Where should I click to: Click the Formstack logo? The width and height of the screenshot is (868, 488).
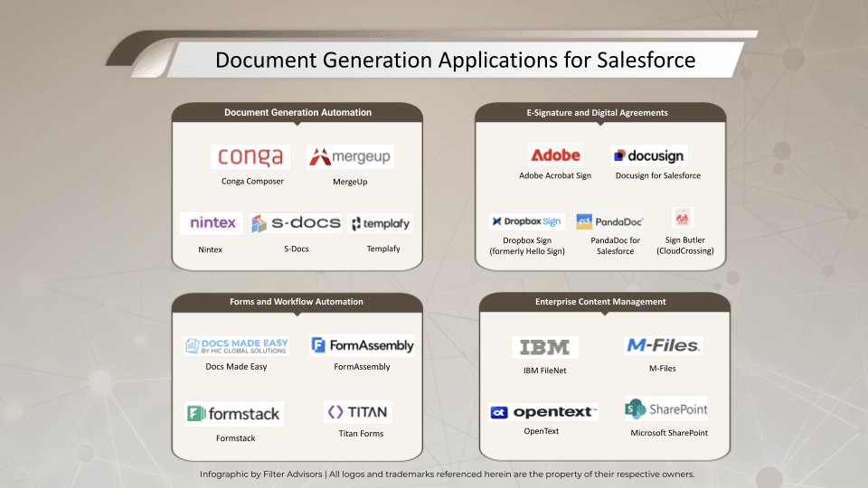[233, 414]
